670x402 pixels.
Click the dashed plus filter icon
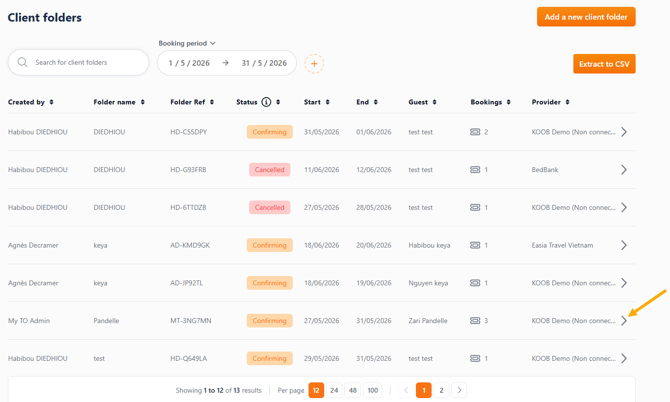click(x=314, y=64)
